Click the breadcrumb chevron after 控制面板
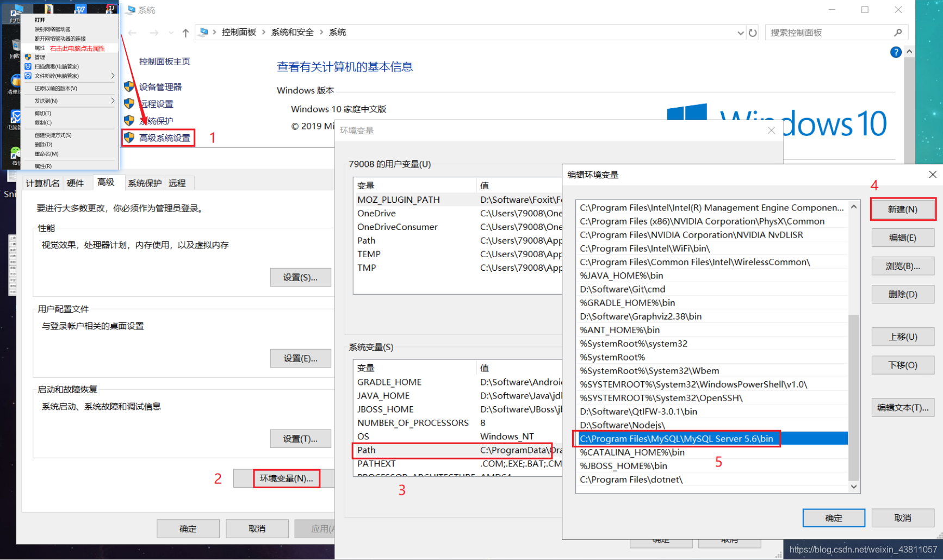This screenshot has height=560, width=943. coord(264,33)
